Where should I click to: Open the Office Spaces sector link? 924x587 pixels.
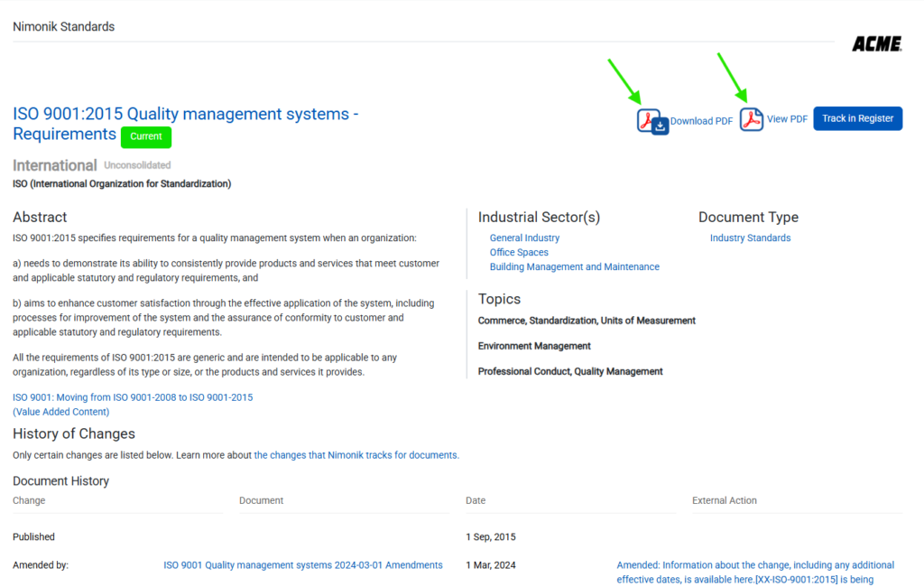[x=519, y=253]
